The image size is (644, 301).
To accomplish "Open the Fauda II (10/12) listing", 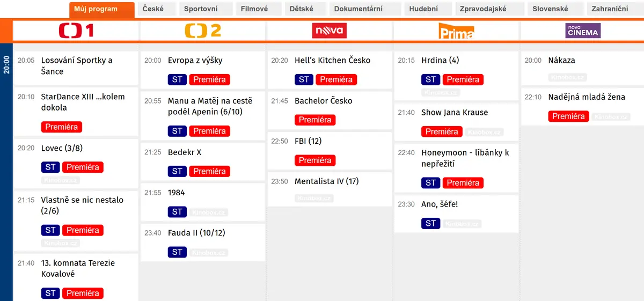I will pos(197,233).
